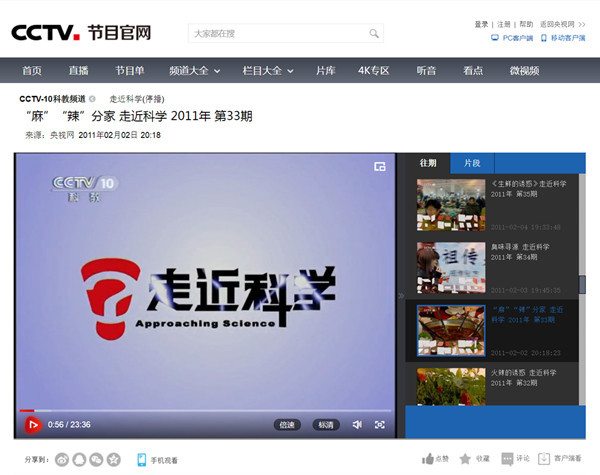
Task: Click the search magnifier icon
Action: (374, 34)
